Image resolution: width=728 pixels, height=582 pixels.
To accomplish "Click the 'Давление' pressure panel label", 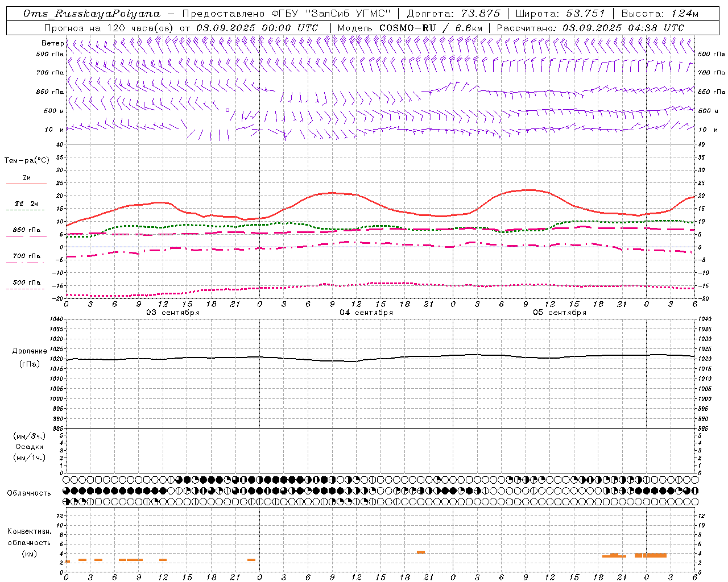I will click(x=30, y=351).
